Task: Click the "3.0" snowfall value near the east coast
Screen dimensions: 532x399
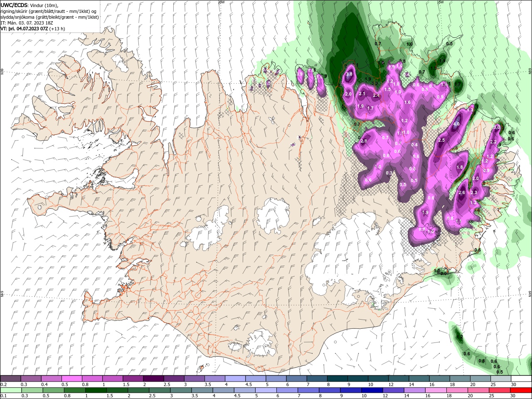Action: [x=496, y=127]
